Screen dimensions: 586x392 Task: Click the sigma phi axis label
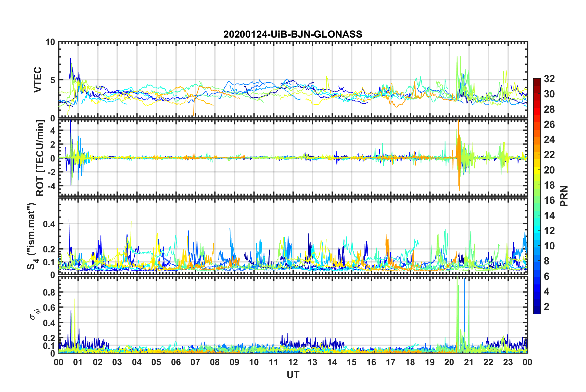pyautogui.click(x=34, y=314)
